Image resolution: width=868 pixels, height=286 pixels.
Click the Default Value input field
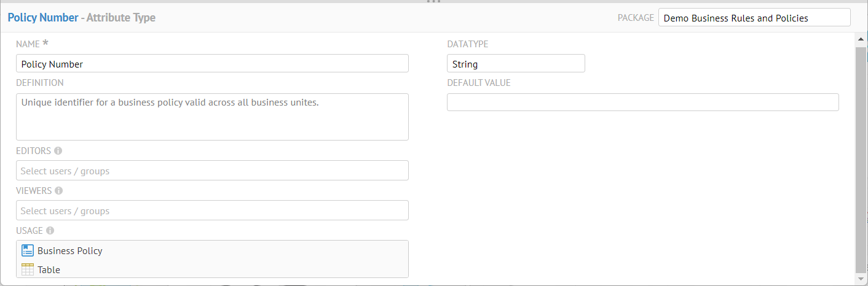(642, 102)
